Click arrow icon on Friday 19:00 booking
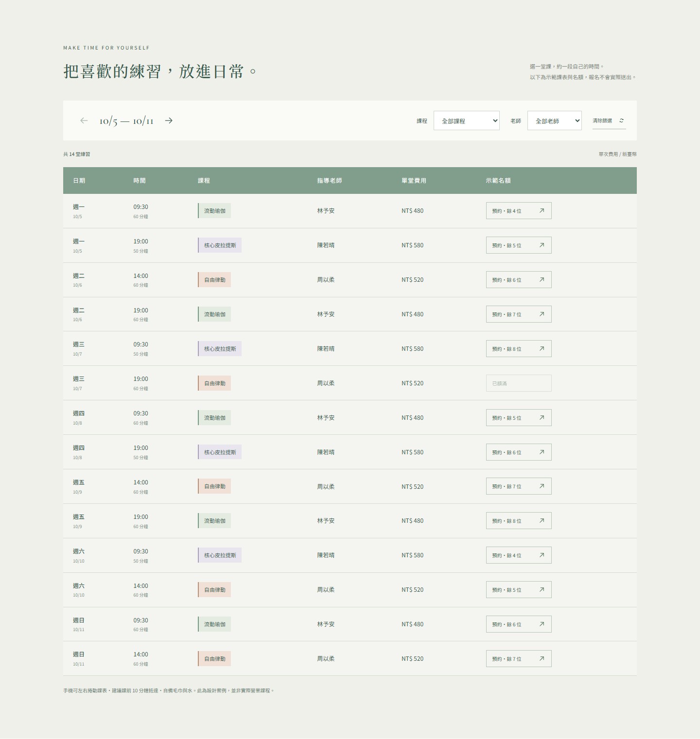This screenshot has height=739, width=700. coord(542,520)
